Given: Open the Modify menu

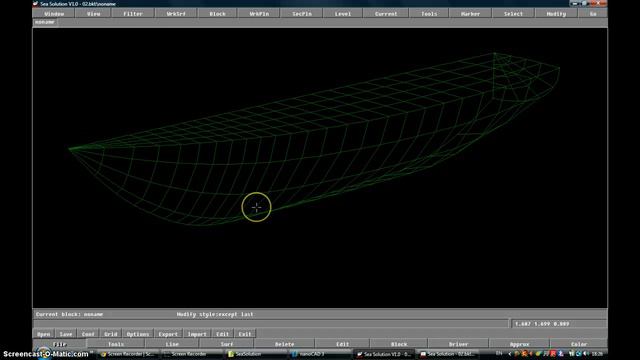Looking at the screenshot, I should click(556, 13).
